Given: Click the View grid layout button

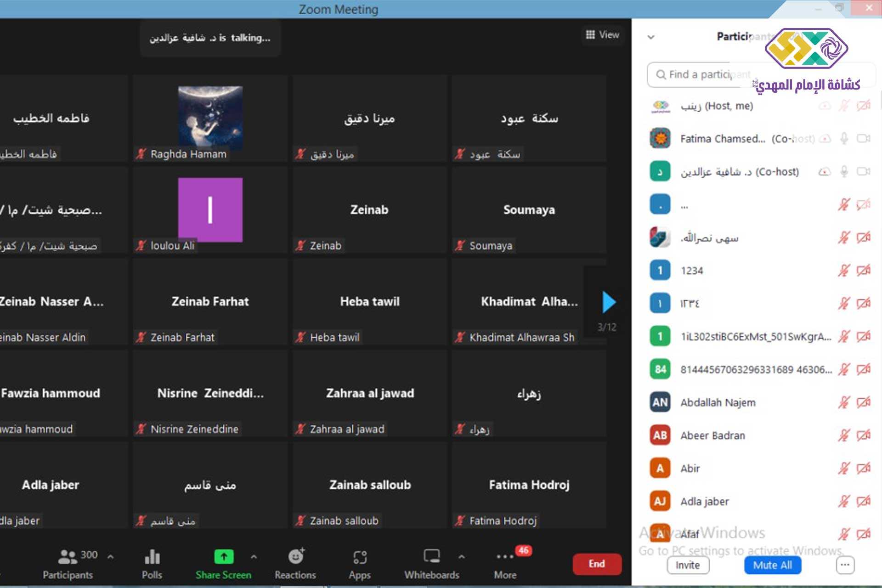Looking at the screenshot, I should [602, 35].
